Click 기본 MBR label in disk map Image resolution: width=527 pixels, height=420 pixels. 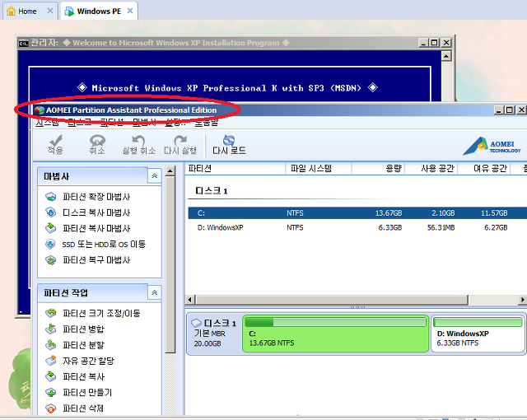[210, 334]
